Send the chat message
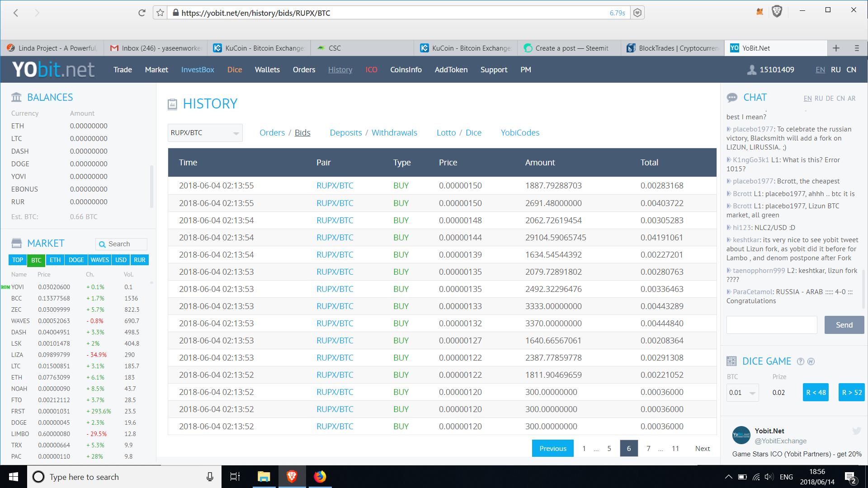The width and height of the screenshot is (868, 488). coord(844,325)
